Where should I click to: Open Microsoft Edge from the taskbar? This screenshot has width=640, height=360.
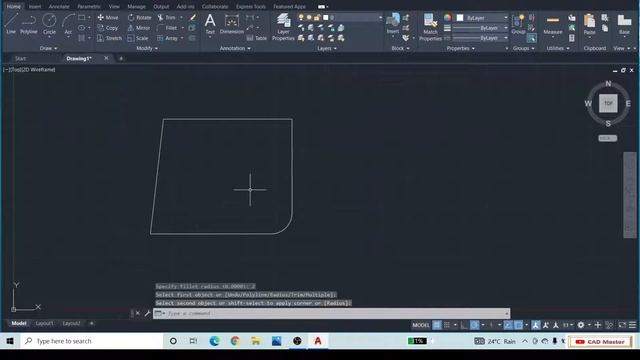click(214, 341)
